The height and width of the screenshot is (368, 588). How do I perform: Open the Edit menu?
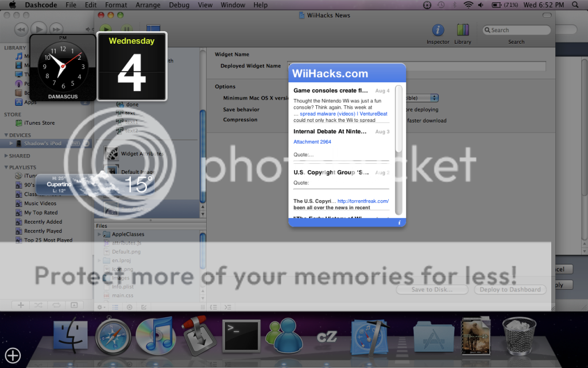click(x=91, y=5)
